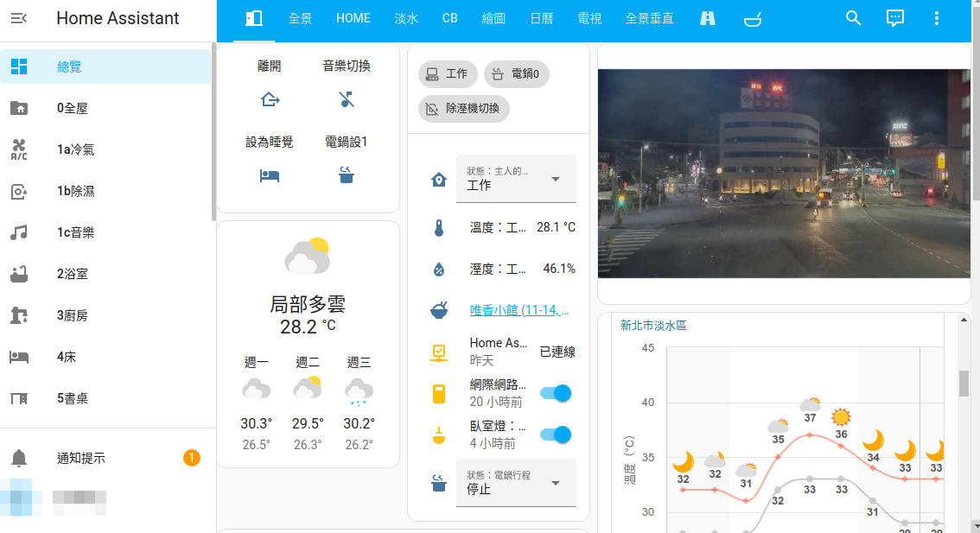This screenshot has width=980, height=533.
Task: Open 1c音樂 music panel
Action: [105, 232]
